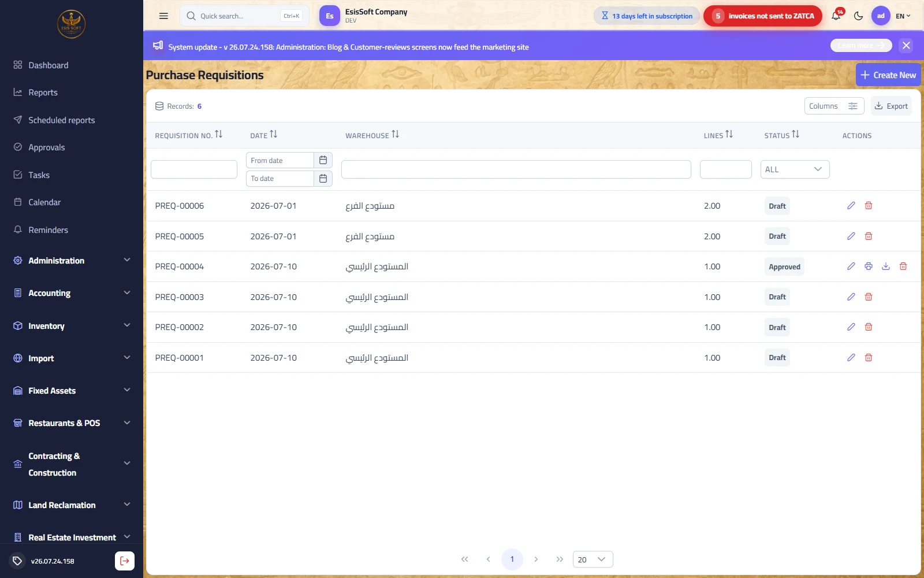The height and width of the screenshot is (578, 924).
Task: Click the Create New button
Action: click(888, 75)
